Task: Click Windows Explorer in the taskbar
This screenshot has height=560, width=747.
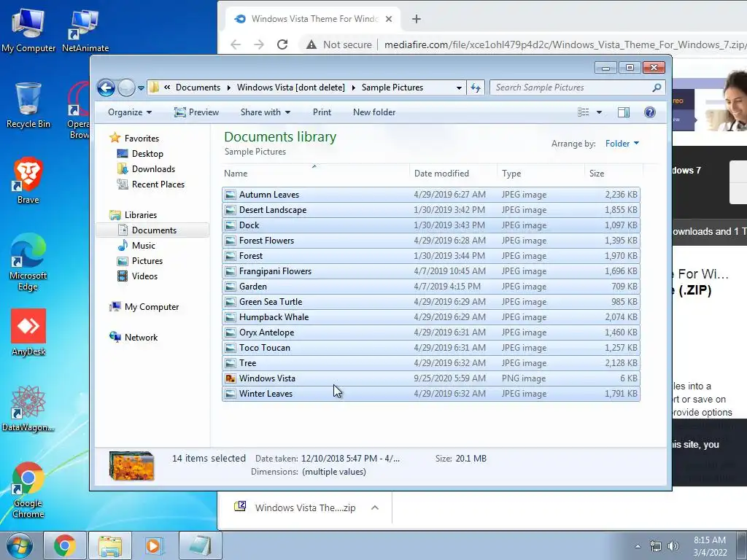Action: [x=110, y=545]
